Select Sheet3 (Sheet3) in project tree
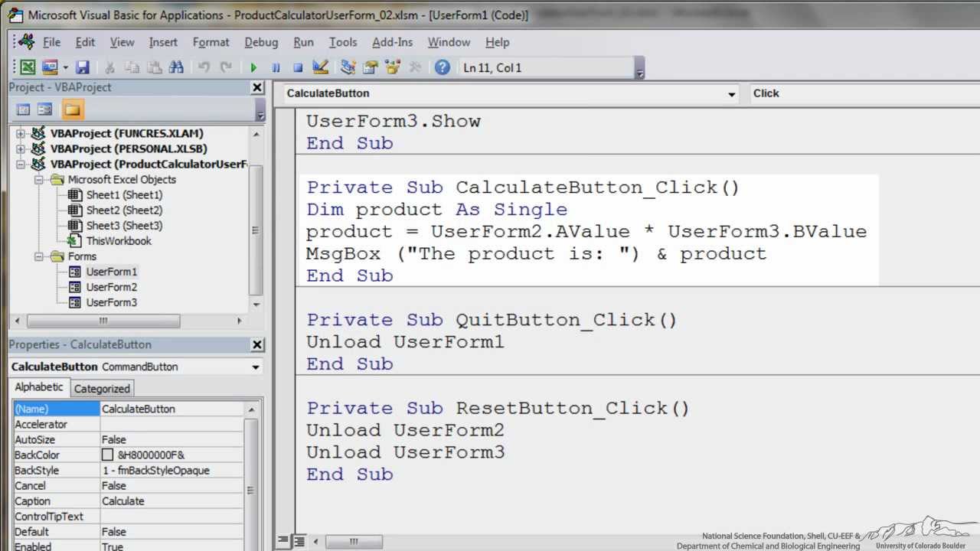This screenshot has height=551, width=980. coord(124,226)
